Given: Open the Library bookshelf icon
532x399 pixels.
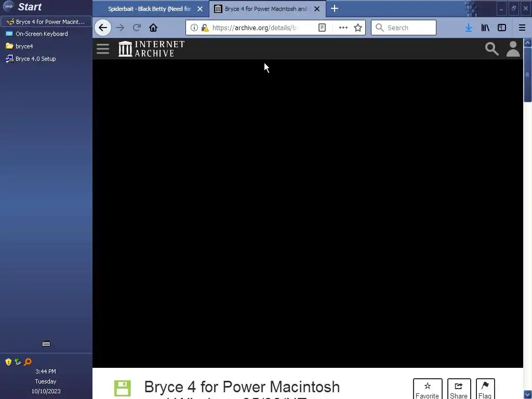Looking at the screenshot, I should [x=486, y=28].
